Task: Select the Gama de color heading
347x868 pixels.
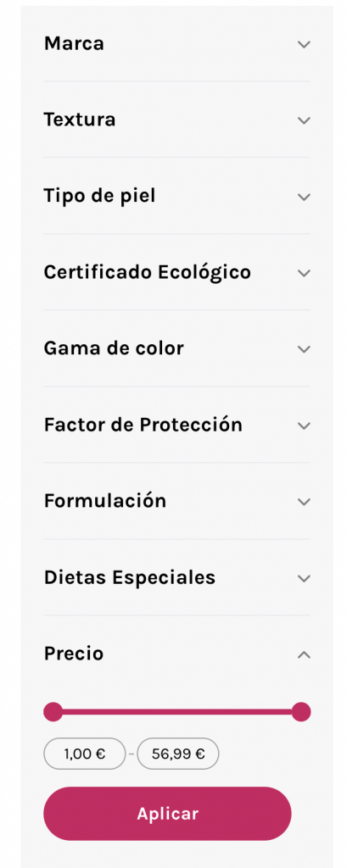Action: pyautogui.click(x=114, y=348)
